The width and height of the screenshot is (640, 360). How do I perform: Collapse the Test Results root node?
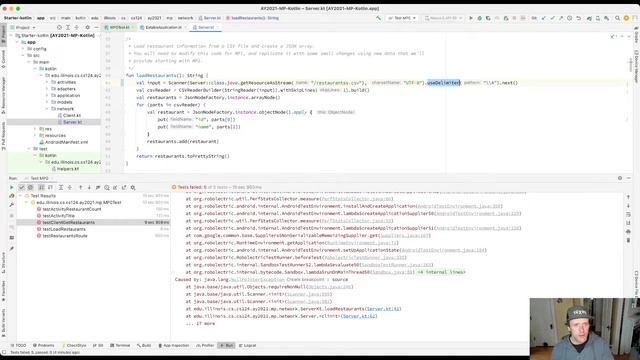(x=21, y=196)
